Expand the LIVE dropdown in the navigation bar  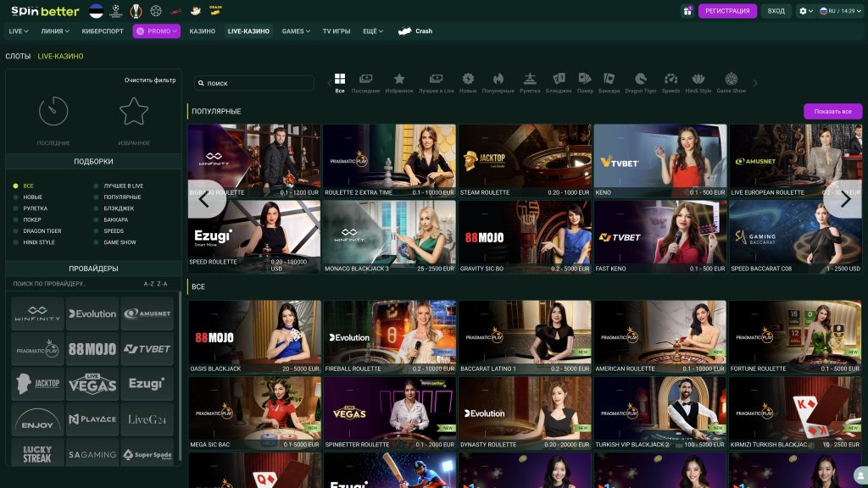click(x=19, y=31)
